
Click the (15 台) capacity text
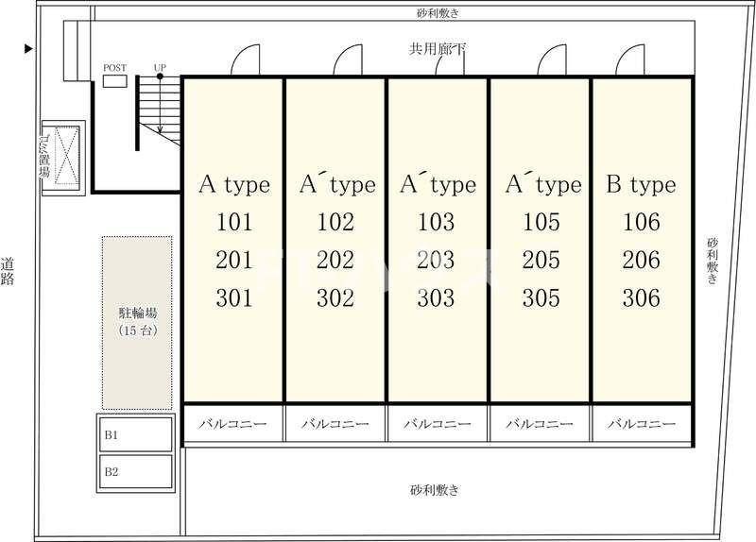pyautogui.click(x=138, y=330)
